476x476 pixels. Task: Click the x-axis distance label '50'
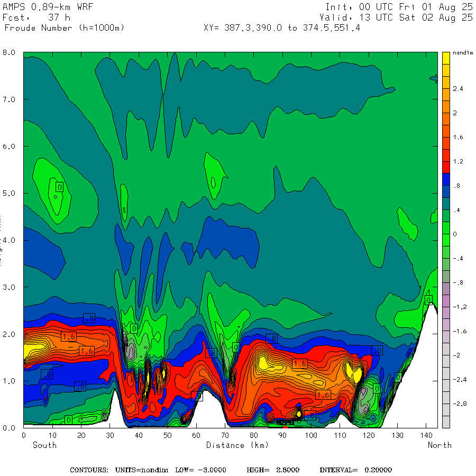(x=167, y=435)
